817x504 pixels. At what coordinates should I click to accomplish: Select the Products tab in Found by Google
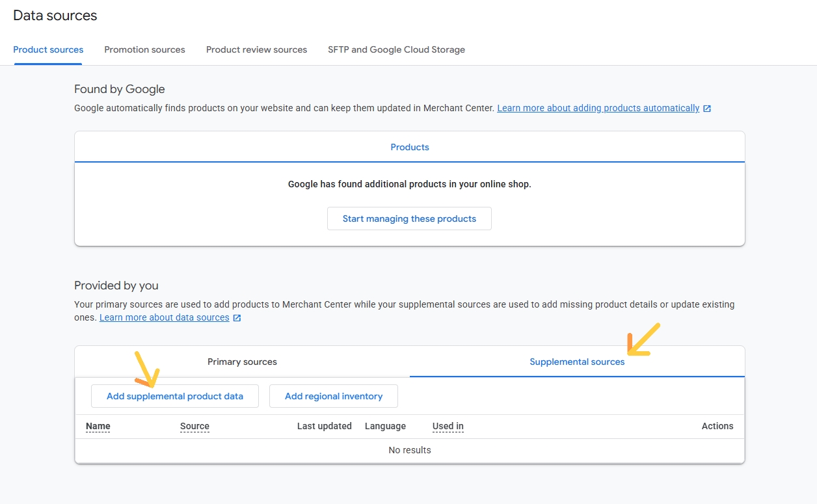[x=409, y=147]
